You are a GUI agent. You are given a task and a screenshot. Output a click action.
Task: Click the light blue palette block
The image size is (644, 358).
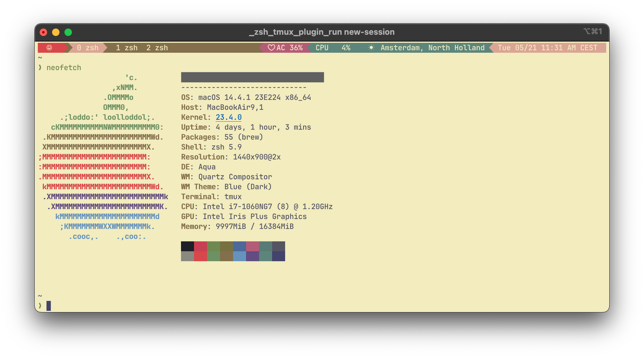tap(240, 256)
